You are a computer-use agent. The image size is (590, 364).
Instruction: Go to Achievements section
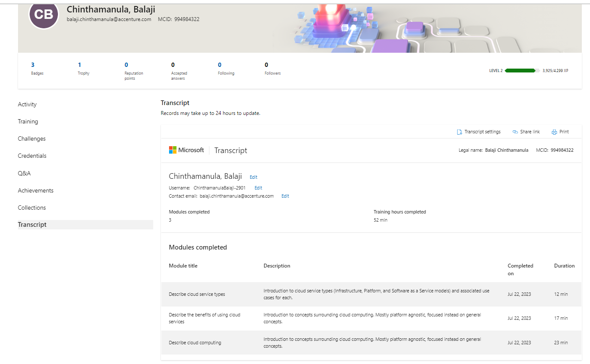(x=36, y=190)
